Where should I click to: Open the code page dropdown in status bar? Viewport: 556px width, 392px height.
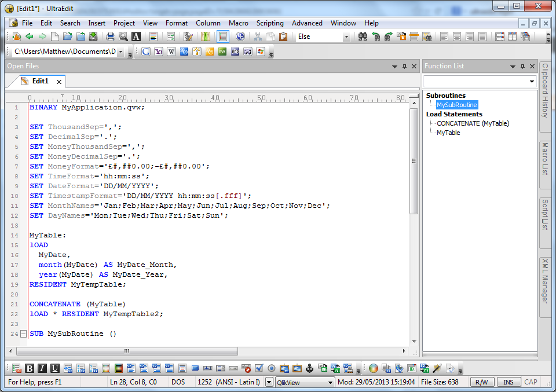(269, 382)
